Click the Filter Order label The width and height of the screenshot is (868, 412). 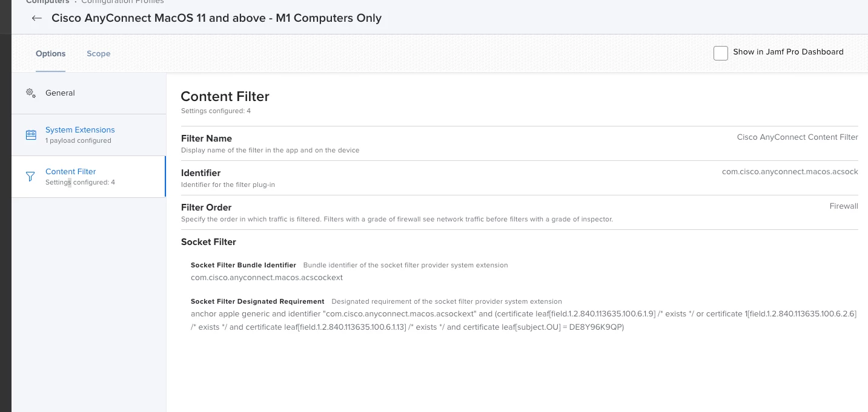(206, 208)
